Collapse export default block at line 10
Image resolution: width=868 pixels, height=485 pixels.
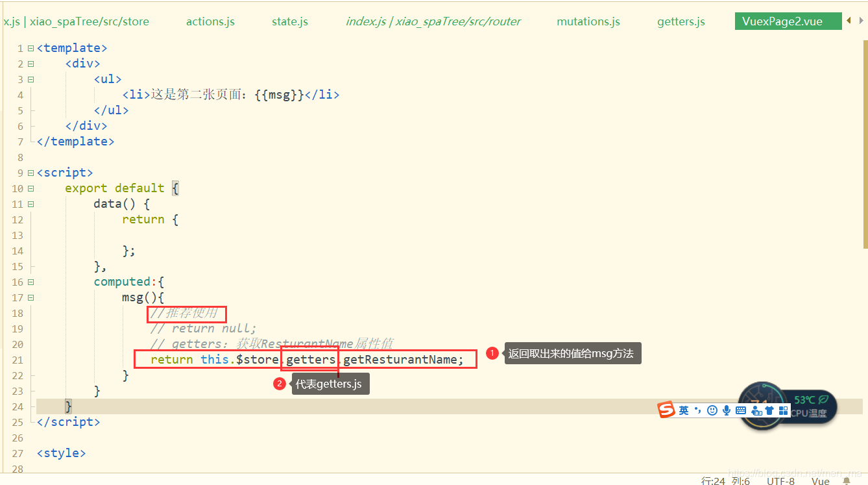30,188
